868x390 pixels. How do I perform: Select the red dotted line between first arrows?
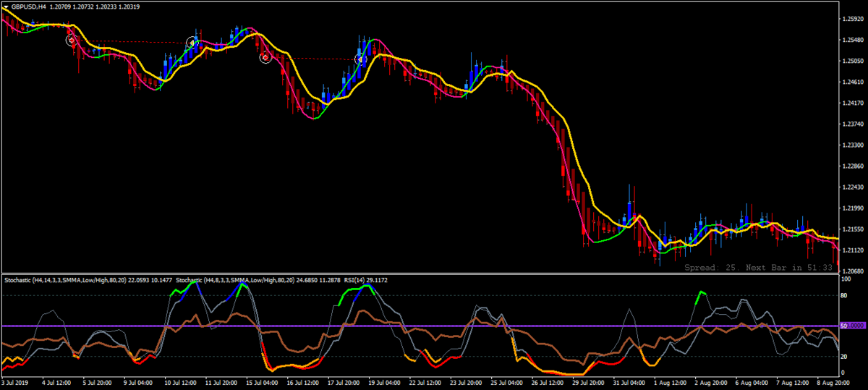pos(132,41)
